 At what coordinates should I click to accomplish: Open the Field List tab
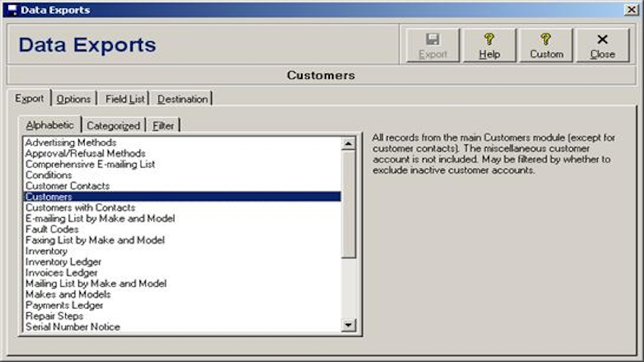pyautogui.click(x=125, y=99)
